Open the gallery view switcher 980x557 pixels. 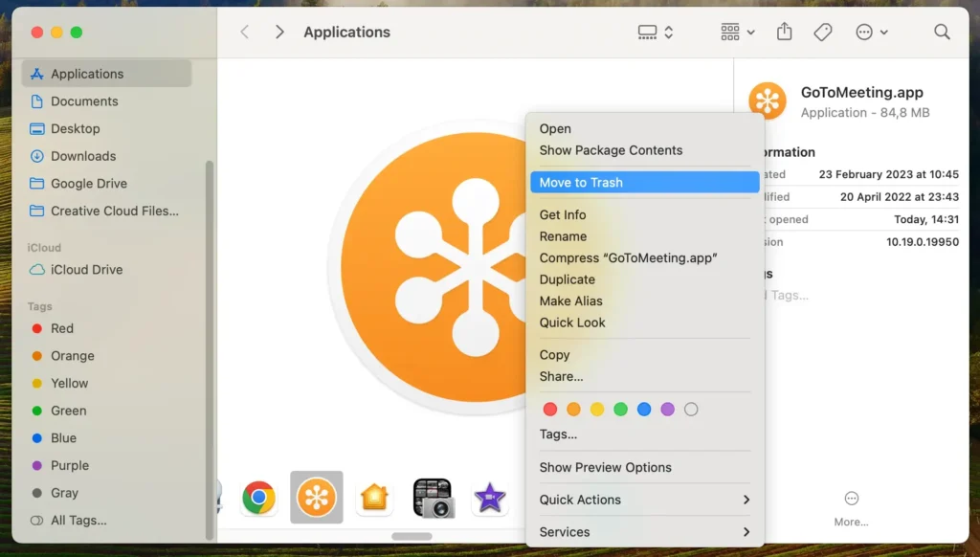[655, 32]
